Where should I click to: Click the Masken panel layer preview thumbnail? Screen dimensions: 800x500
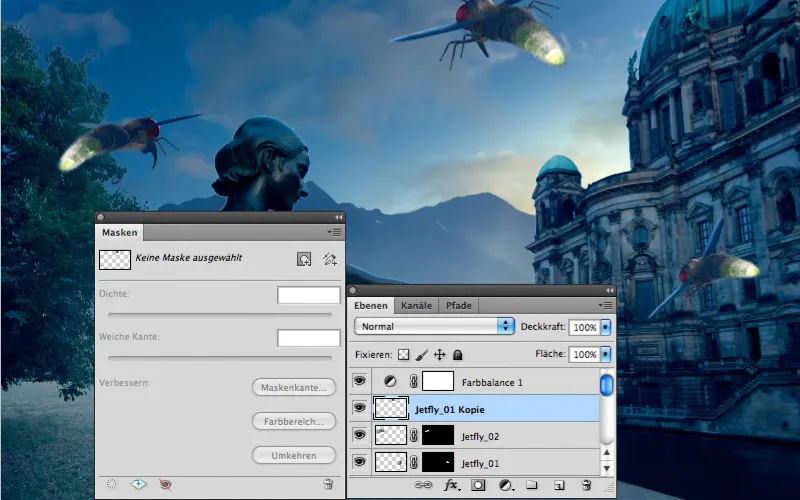click(115, 259)
